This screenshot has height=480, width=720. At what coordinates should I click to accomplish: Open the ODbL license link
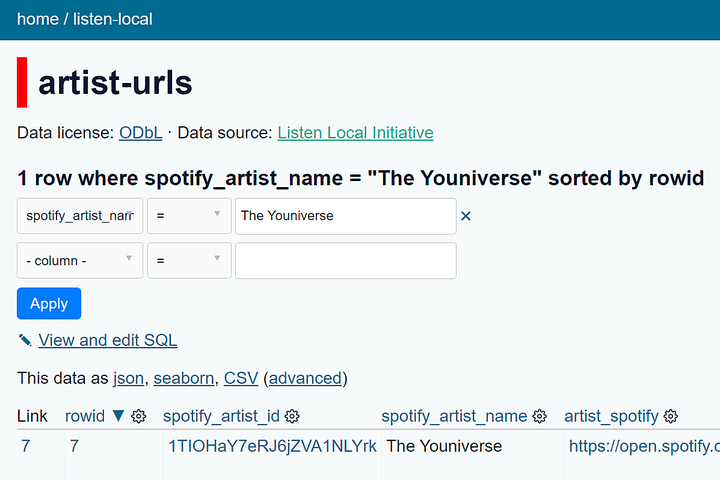[140, 133]
